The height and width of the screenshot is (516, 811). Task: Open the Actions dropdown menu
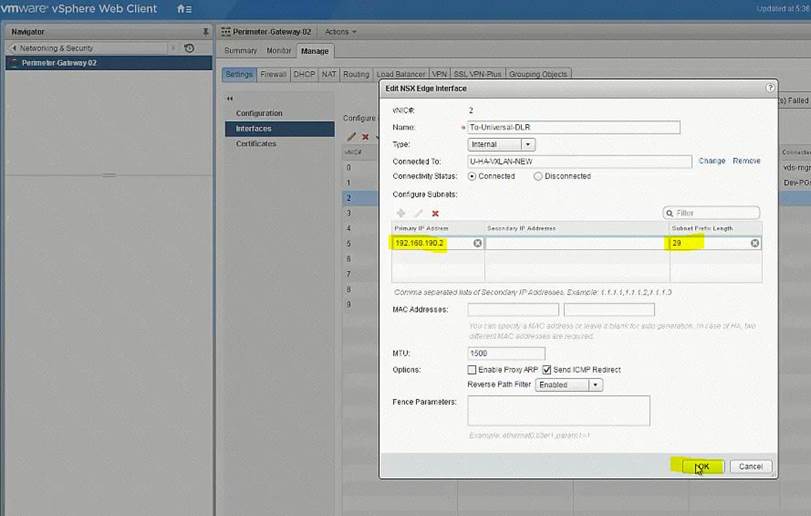click(x=340, y=31)
